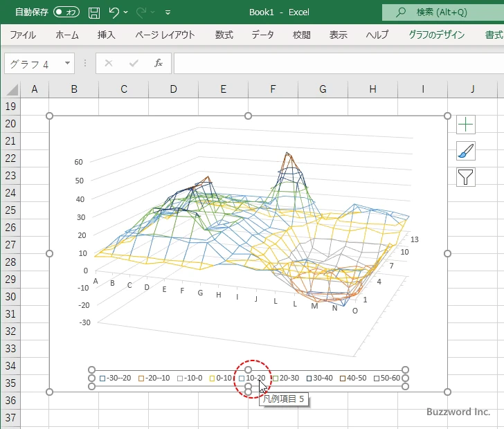This screenshot has height=429, width=504.
Task: Switch to the 挿入 tab
Action: [x=107, y=35]
